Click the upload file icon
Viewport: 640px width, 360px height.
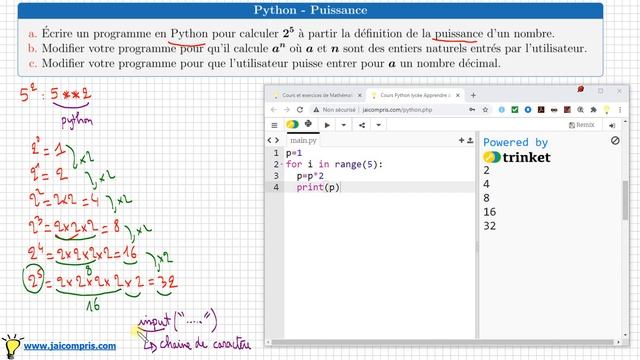470,140
